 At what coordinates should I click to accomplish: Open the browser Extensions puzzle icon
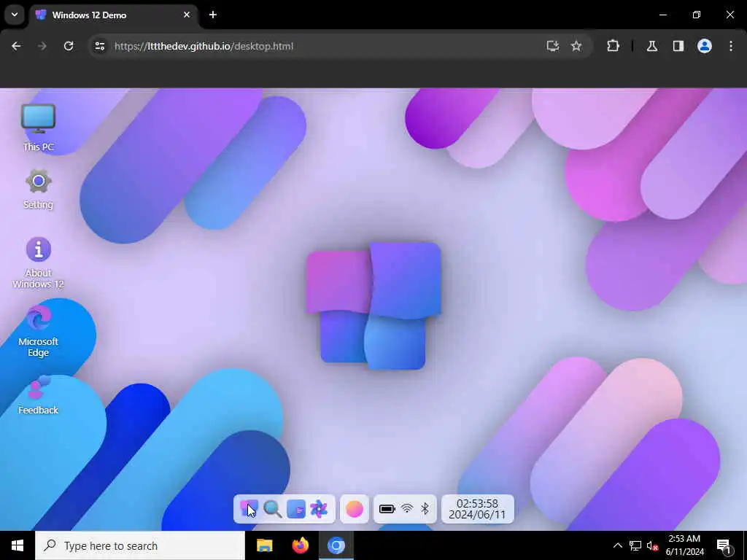click(613, 46)
